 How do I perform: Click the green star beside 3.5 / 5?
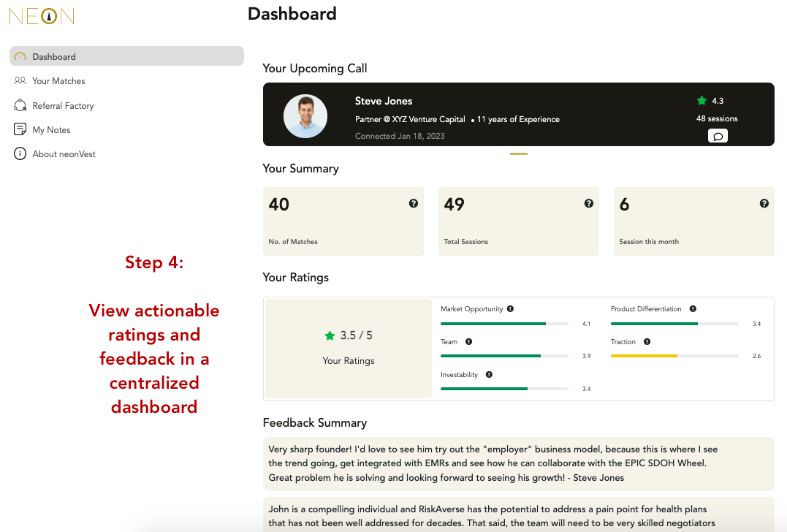coord(330,335)
